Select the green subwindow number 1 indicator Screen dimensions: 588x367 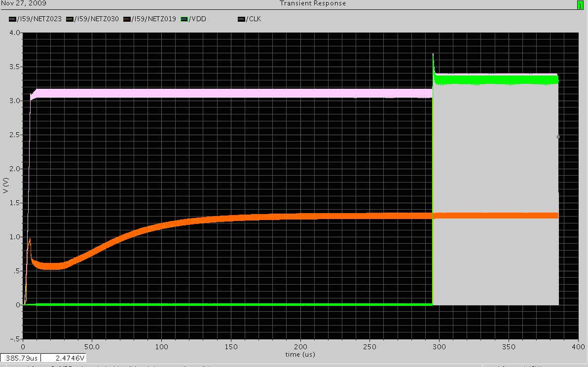[x=580, y=4]
